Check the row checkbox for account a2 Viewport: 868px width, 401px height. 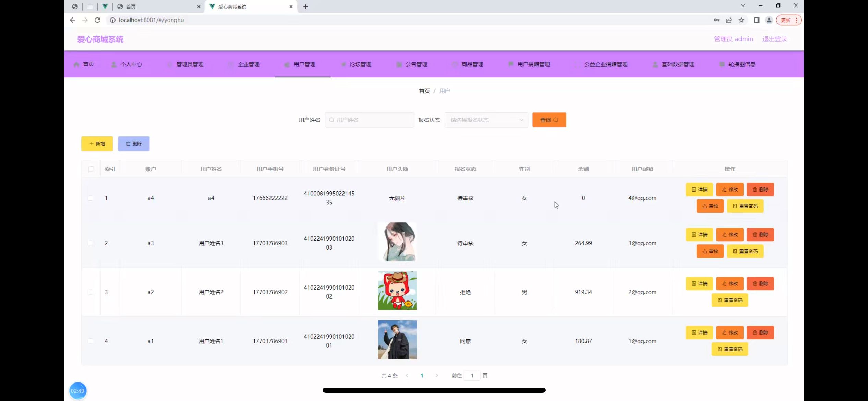point(91,292)
